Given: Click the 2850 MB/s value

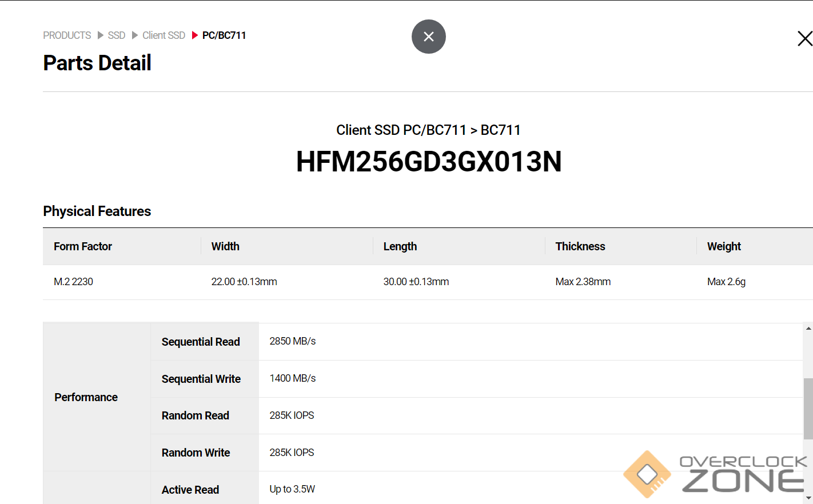Looking at the screenshot, I should pyautogui.click(x=293, y=341).
